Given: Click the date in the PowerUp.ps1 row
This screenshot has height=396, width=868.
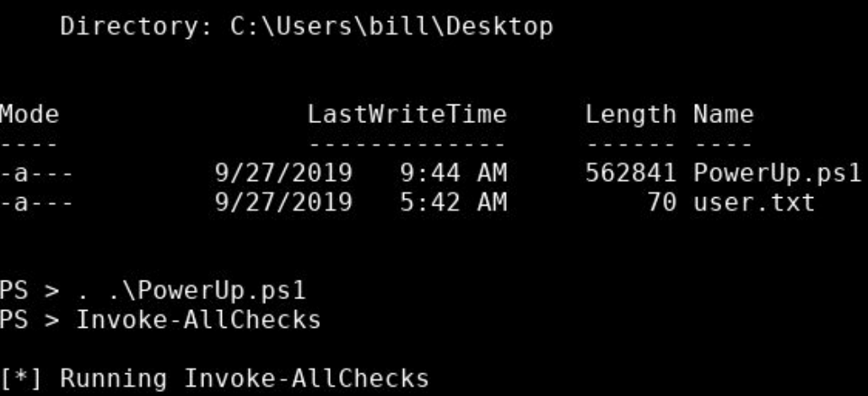Looking at the screenshot, I should click(283, 173).
